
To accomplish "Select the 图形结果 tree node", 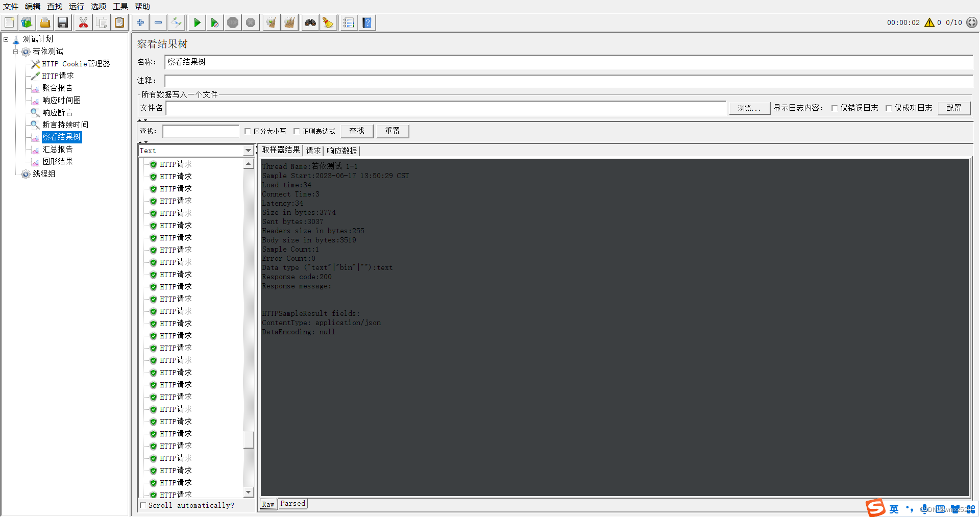I will (58, 162).
